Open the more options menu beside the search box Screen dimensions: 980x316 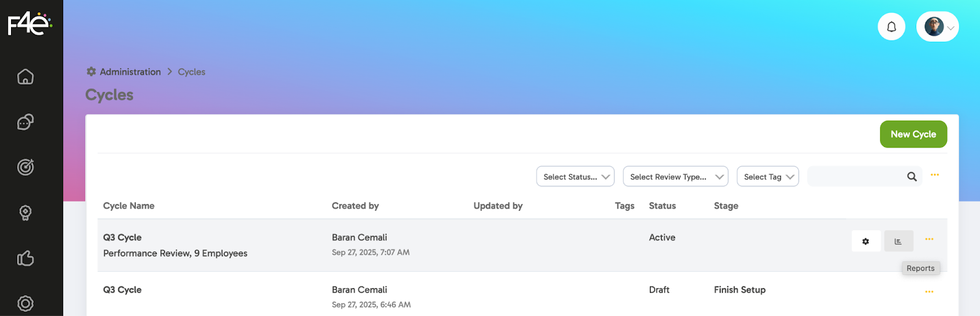935,175
